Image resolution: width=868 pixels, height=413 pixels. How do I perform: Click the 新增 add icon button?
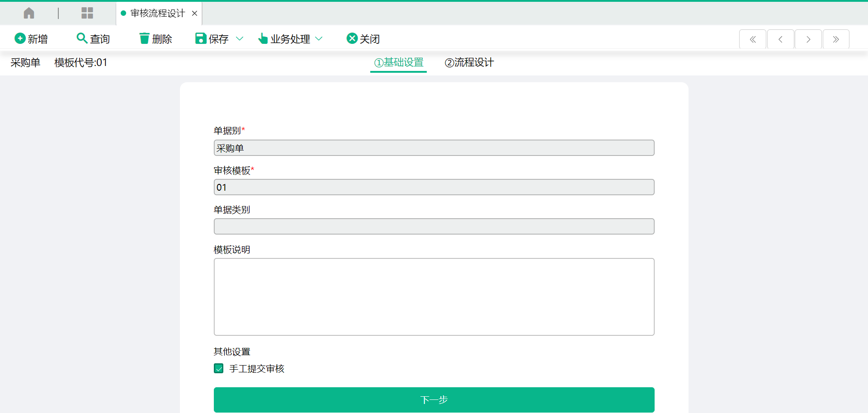[x=20, y=38]
